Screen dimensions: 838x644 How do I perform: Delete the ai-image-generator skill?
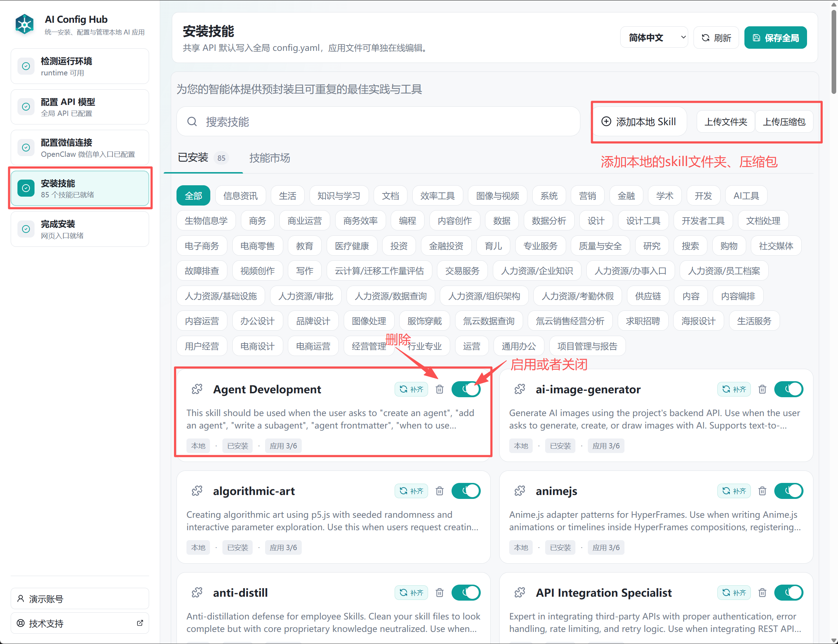[763, 389]
